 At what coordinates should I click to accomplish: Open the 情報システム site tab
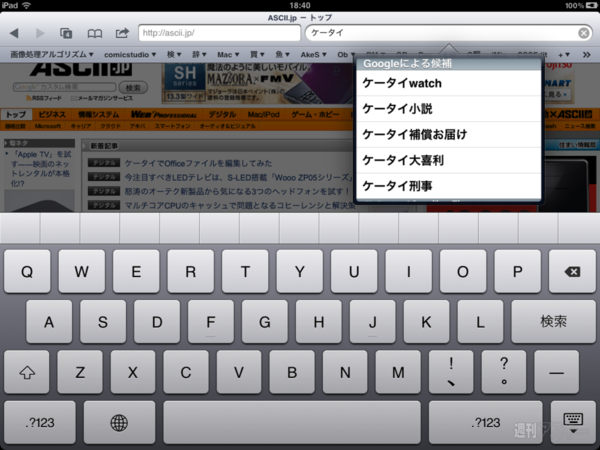[99, 114]
